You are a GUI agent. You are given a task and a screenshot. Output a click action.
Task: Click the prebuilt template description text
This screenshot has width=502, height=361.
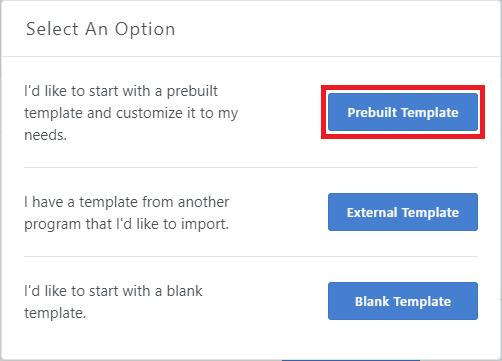[131, 113]
